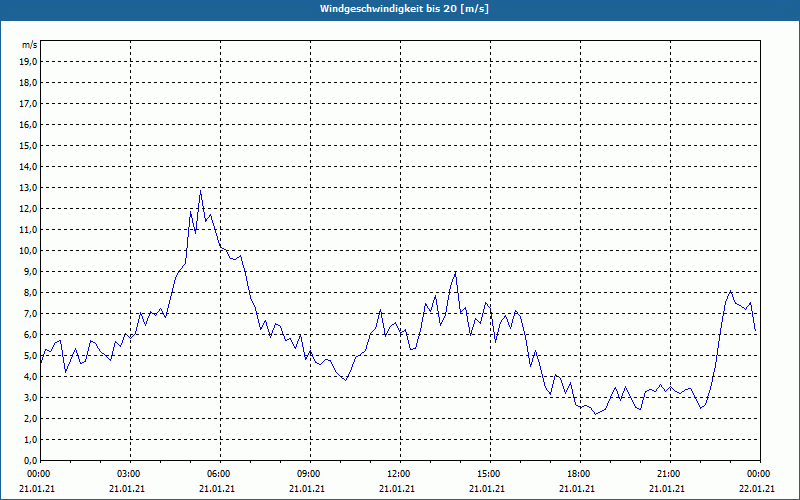The width and height of the screenshot is (800, 500).
Task: Click the '12,0' y-axis label
Action: coord(28,209)
